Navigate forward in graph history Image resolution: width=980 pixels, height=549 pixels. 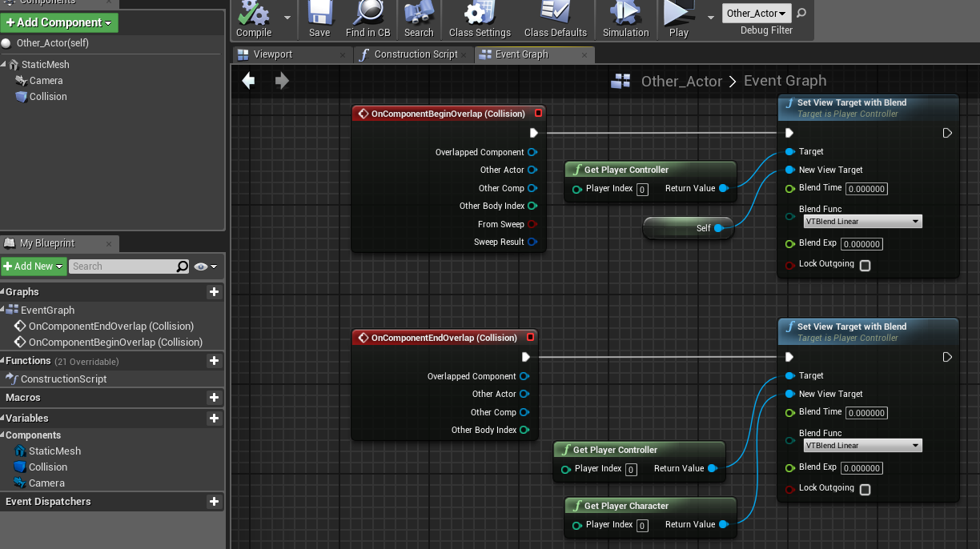282,81
